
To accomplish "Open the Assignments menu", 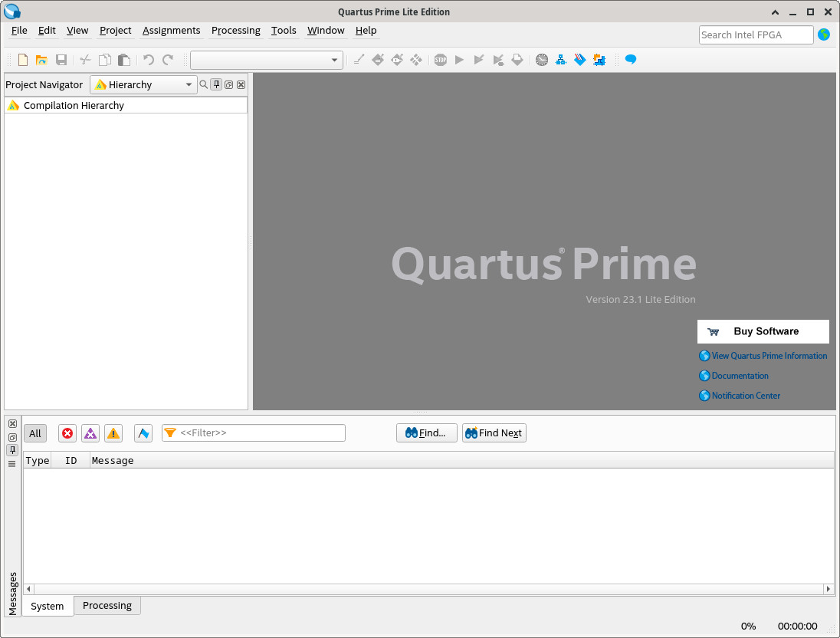I will coord(172,31).
